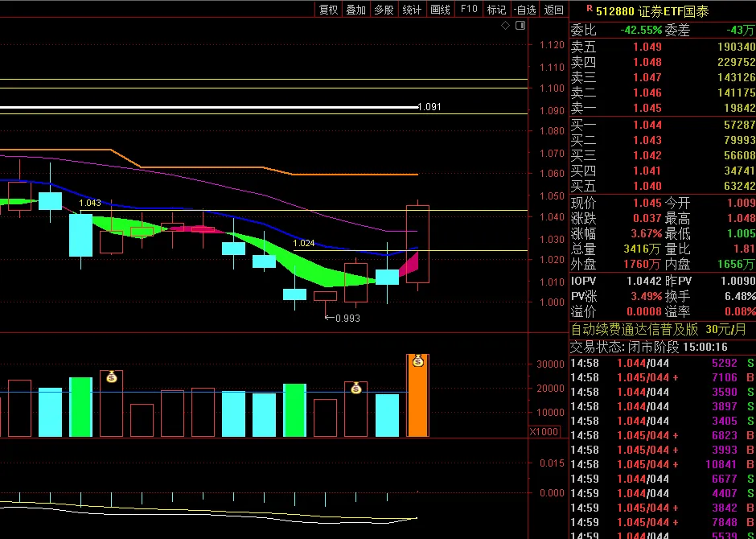Screen dimensions: 756x539
Task: Select the 买五 1.040 order row
Action: (x=663, y=186)
